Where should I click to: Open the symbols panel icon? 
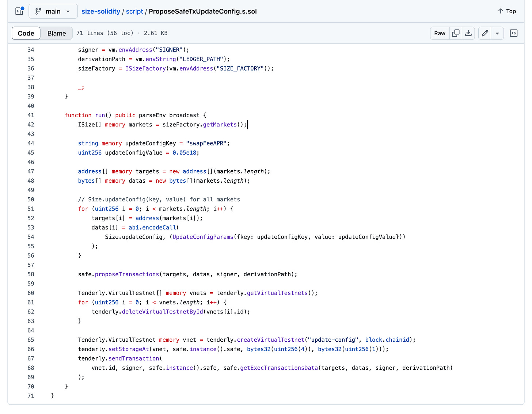coord(514,33)
